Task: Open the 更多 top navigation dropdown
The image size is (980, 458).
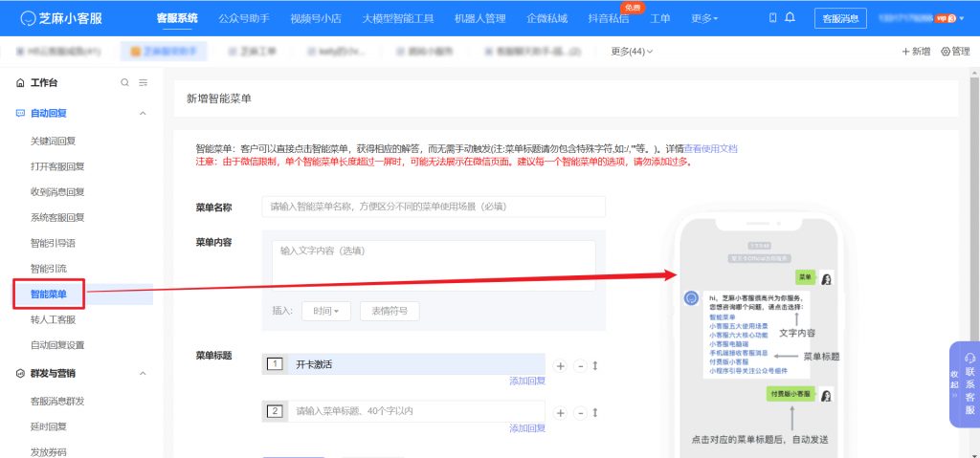Action: click(x=703, y=18)
